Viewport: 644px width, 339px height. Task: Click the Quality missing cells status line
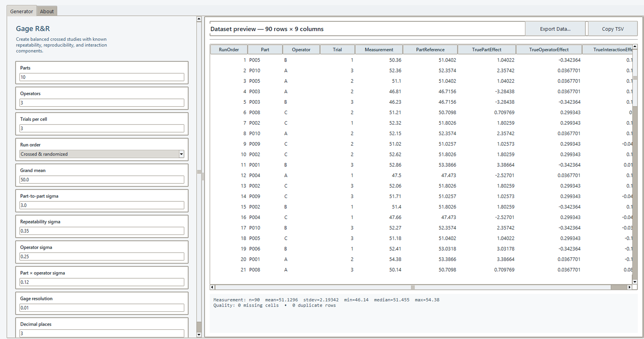tap(274, 305)
